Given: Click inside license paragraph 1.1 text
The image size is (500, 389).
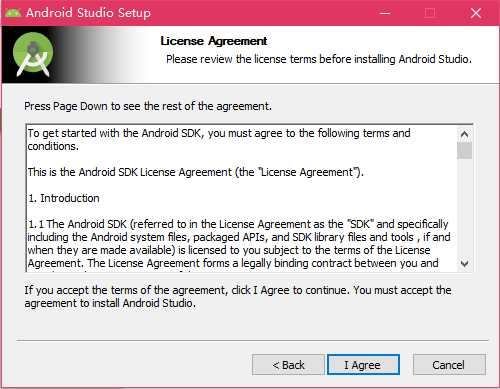Looking at the screenshot, I should tap(239, 243).
